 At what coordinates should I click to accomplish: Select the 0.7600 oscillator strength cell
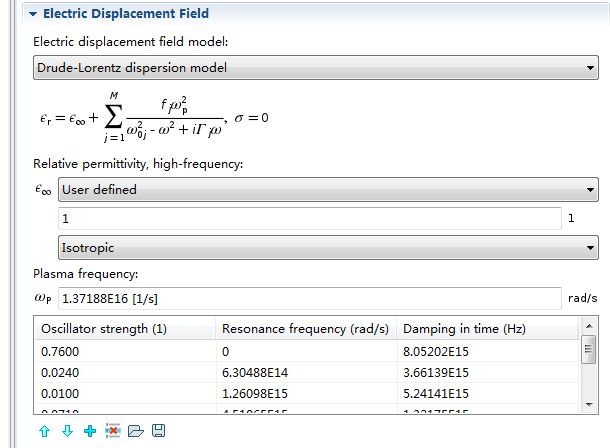tap(124, 351)
